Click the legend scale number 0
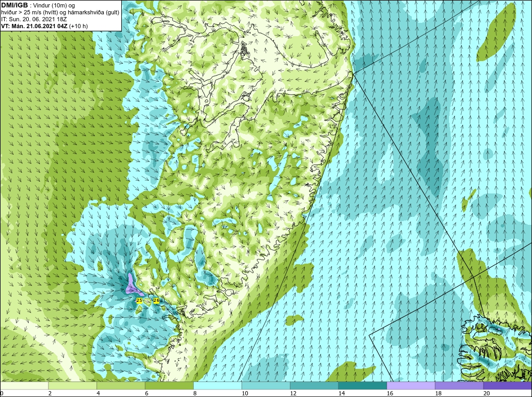This screenshot has height=397, width=532. coord(2,393)
